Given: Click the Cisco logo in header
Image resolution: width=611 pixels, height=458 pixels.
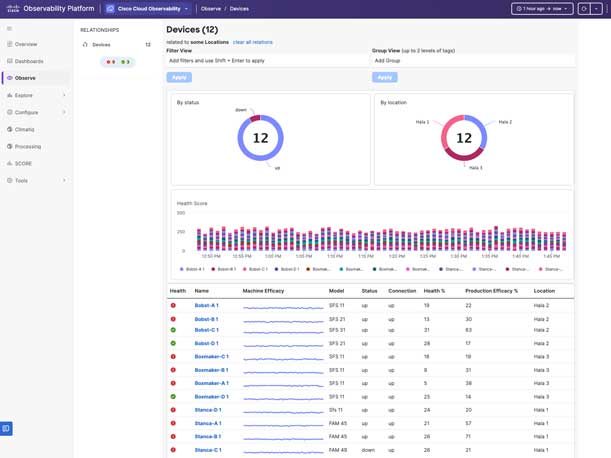Looking at the screenshot, I should point(11,8).
